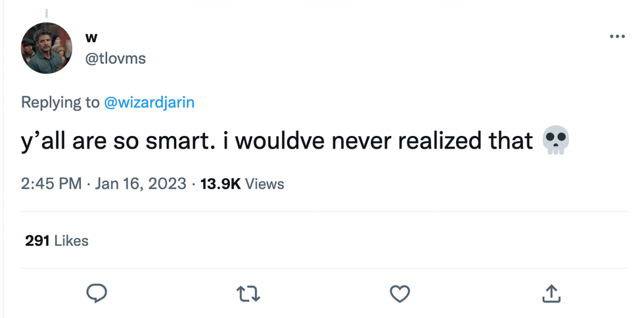Open the share menu via upload arrow icon
The height and width of the screenshot is (318, 644).
(x=551, y=294)
